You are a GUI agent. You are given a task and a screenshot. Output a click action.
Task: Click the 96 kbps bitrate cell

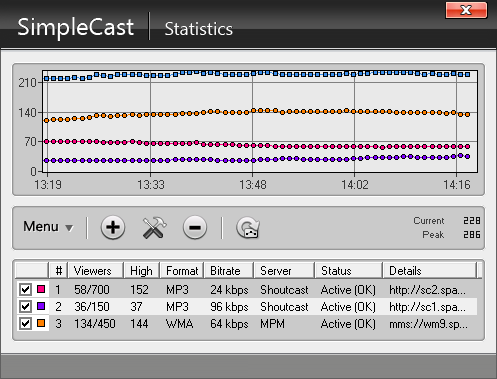point(229,307)
